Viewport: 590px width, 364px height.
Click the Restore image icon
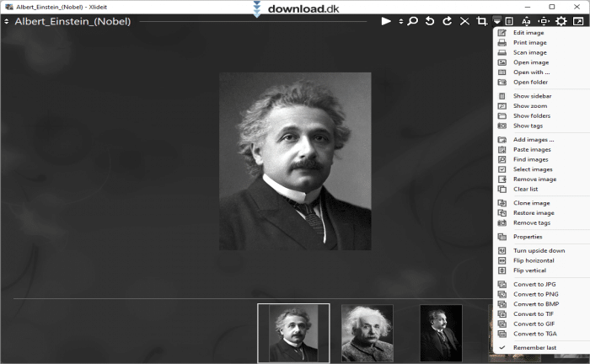pos(502,213)
